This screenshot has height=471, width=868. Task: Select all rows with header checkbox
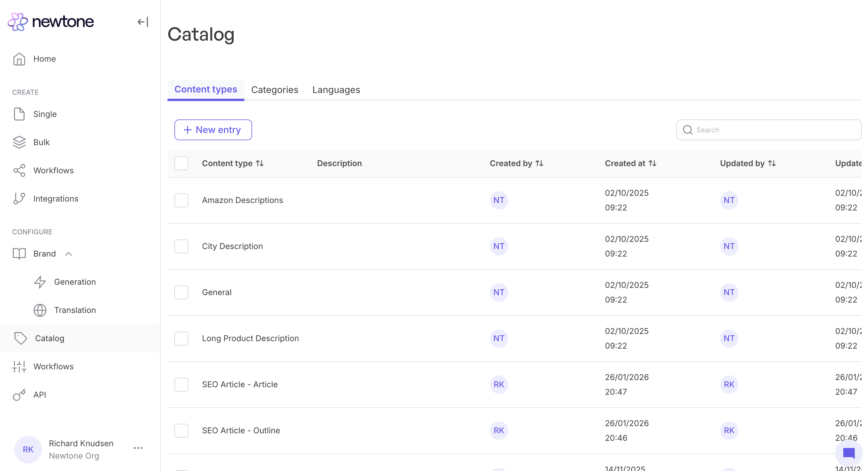(181, 163)
